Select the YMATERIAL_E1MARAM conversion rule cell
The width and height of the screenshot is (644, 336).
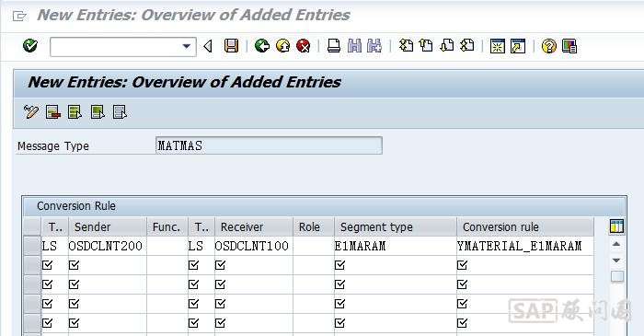(525, 246)
